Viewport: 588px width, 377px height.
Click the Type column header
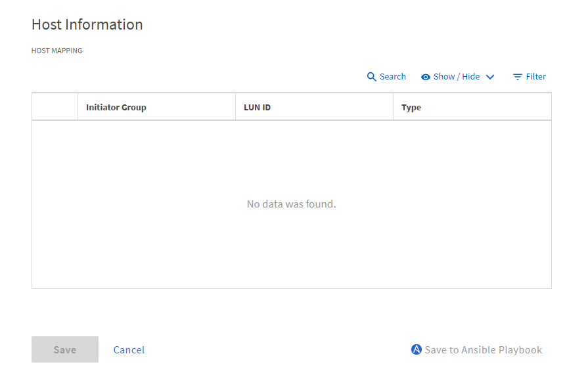coord(411,107)
